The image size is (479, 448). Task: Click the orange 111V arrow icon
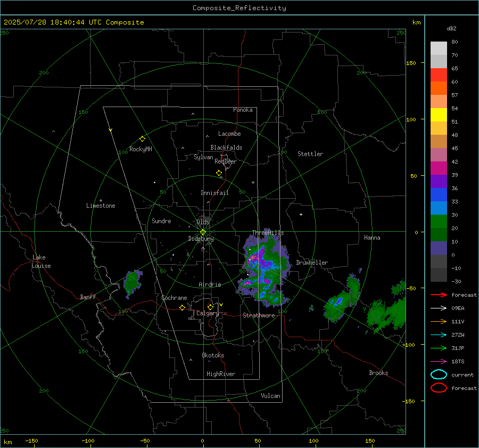[x=439, y=321]
